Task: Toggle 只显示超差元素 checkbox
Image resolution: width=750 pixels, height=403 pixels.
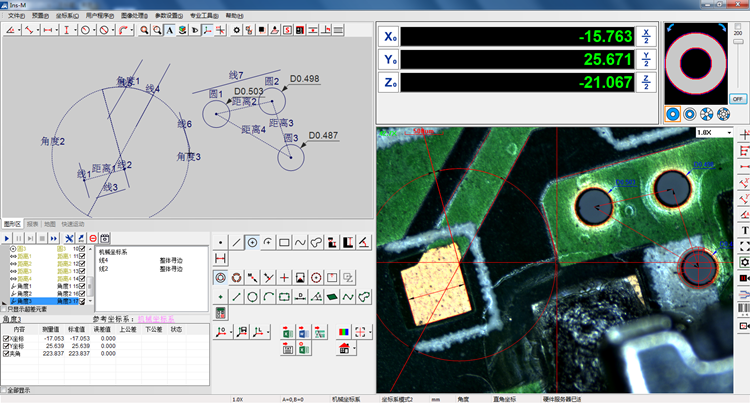Action: click(4, 311)
